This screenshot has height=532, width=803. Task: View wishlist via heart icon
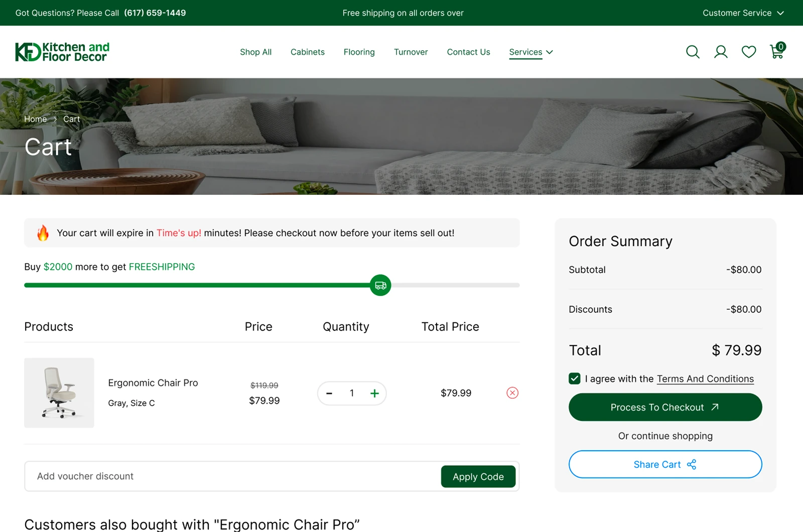click(x=749, y=52)
